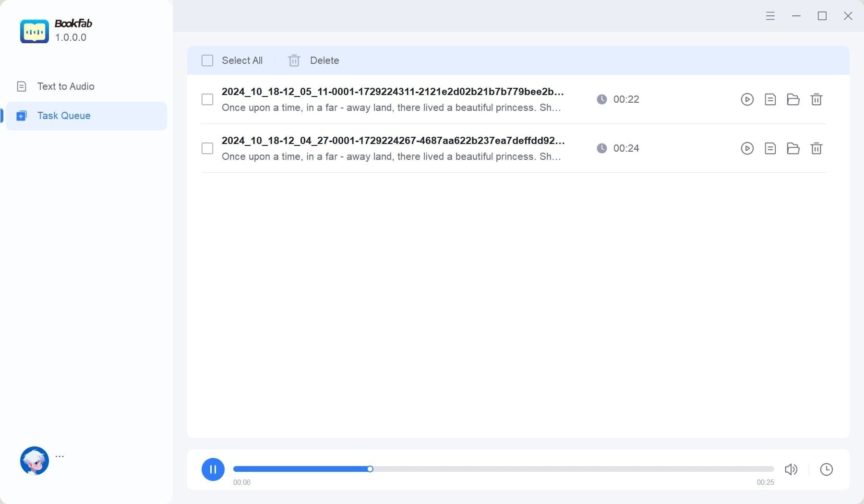
Task: View text of the 00:24 task
Action: [770, 148]
